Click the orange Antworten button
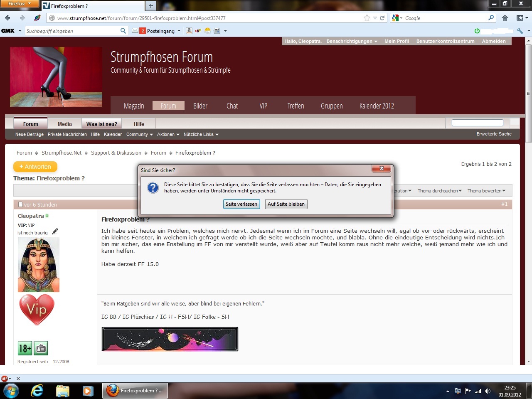532x399 pixels. [x=35, y=167]
